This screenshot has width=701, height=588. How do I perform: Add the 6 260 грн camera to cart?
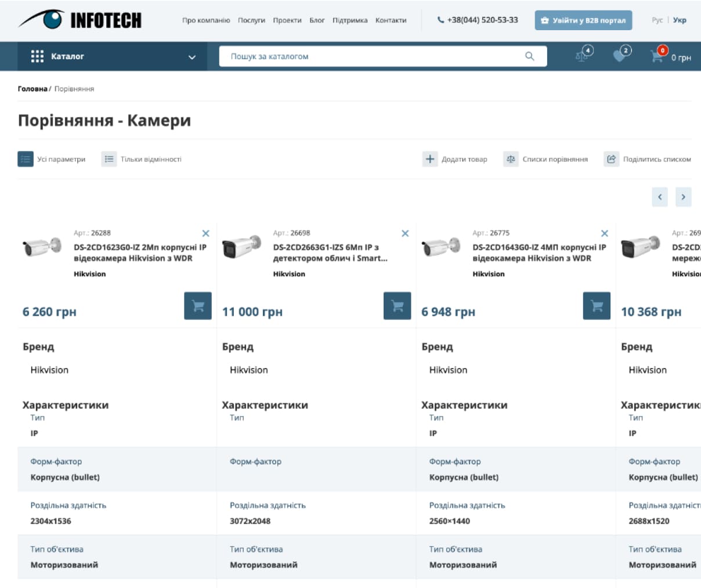(198, 306)
